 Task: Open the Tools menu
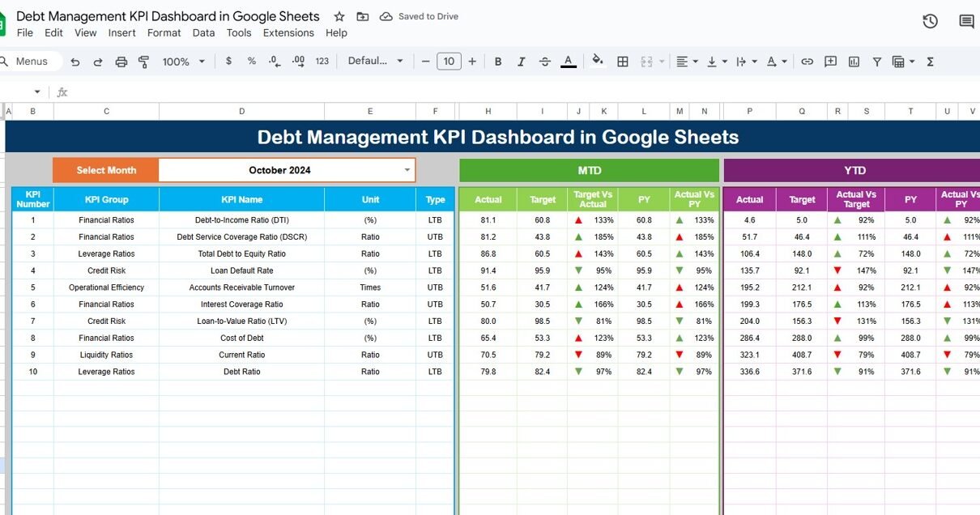[x=239, y=33]
